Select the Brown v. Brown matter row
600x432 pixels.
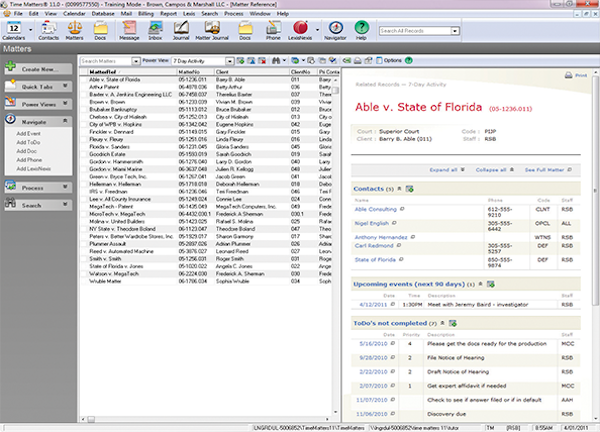[103, 101]
